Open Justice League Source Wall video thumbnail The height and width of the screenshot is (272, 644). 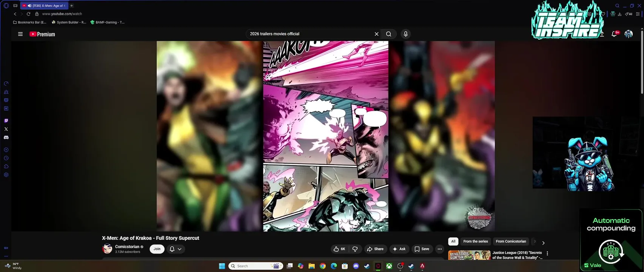click(469, 255)
